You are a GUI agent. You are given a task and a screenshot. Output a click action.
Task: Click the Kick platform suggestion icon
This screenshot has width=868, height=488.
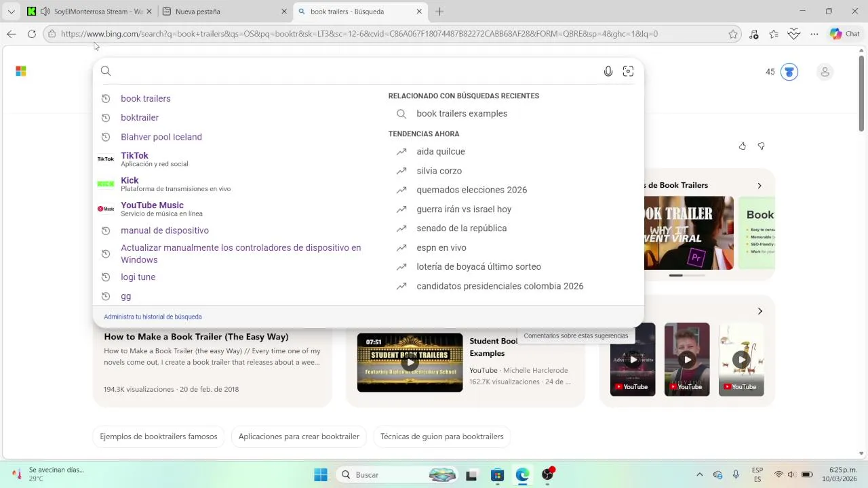click(106, 184)
